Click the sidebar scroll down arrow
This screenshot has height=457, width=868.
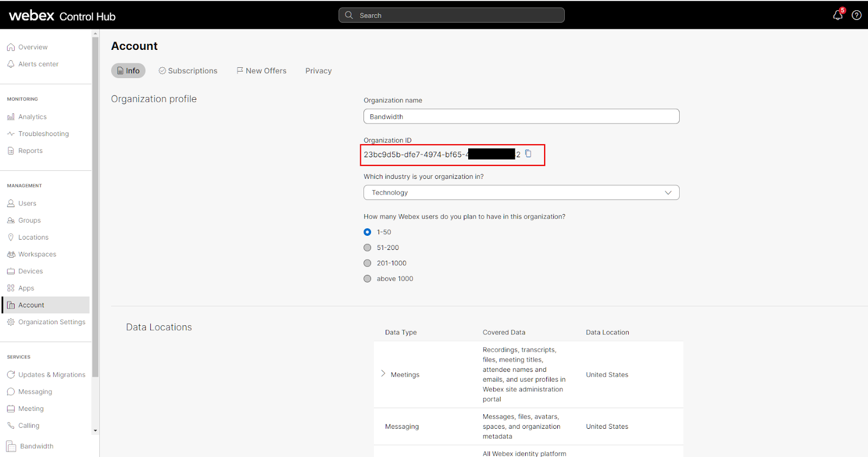[x=95, y=431]
